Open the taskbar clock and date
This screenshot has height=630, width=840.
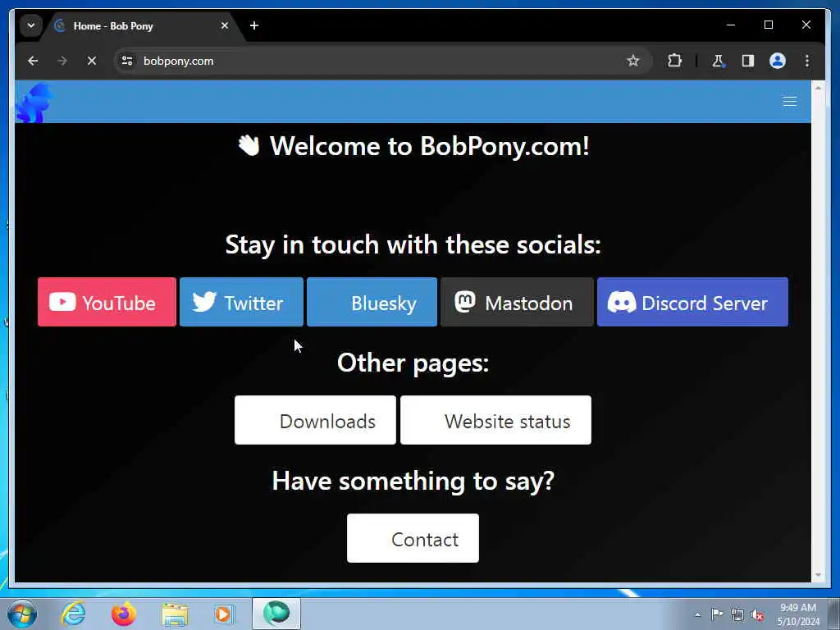797,614
